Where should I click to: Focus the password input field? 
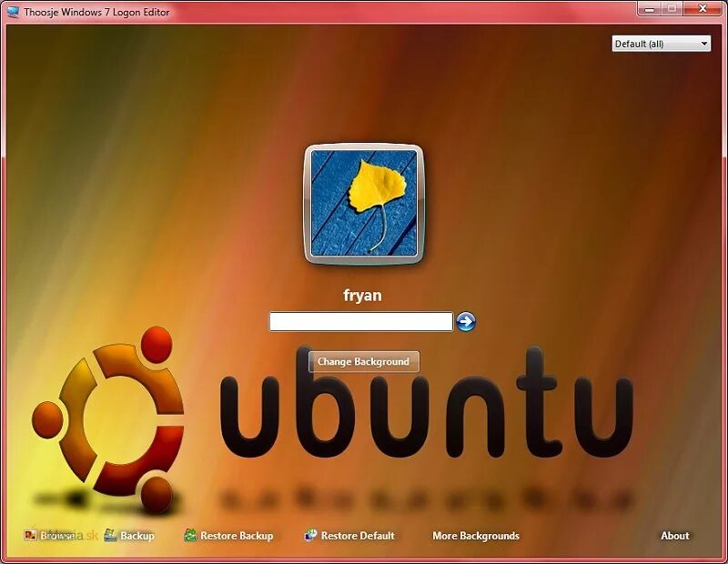(x=361, y=321)
